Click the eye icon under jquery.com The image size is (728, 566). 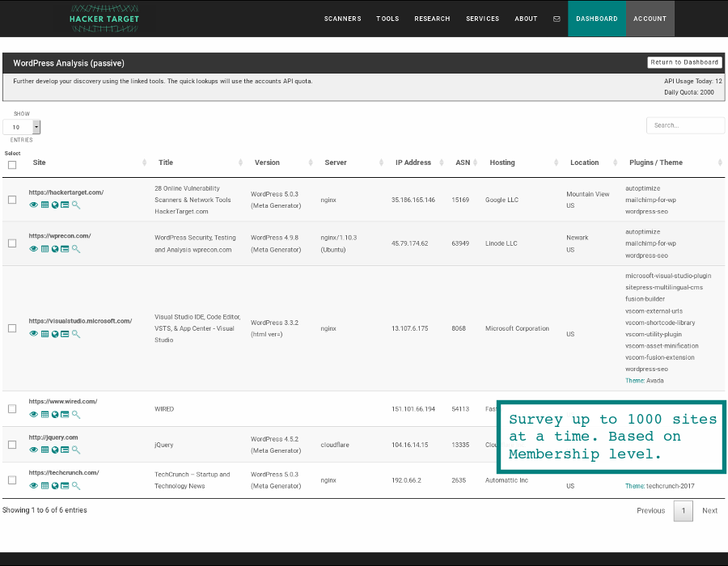tap(33, 450)
